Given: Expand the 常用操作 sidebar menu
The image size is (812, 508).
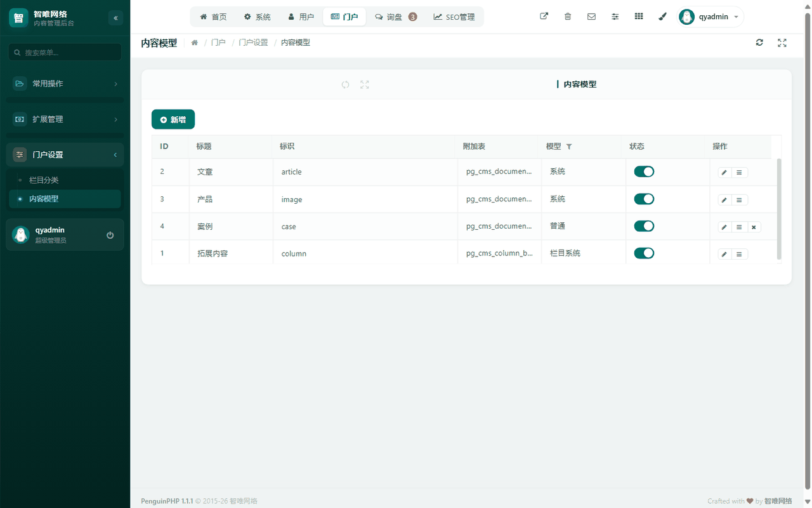Looking at the screenshot, I should pos(65,83).
